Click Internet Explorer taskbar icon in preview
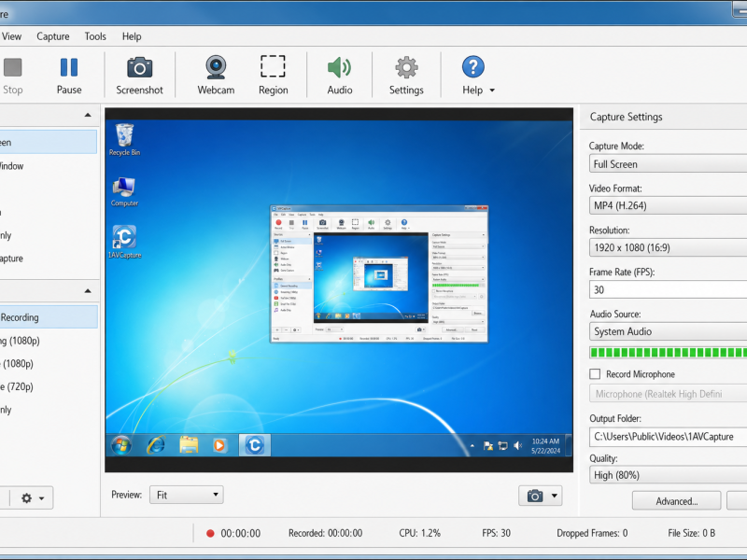Screen dimensions: 747x560 (x=156, y=445)
